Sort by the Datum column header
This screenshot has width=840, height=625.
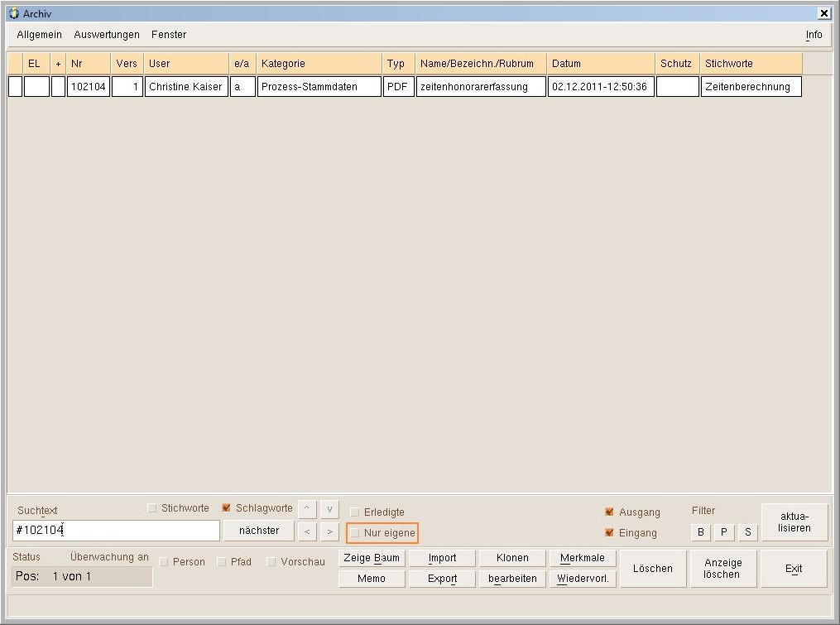tap(600, 64)
